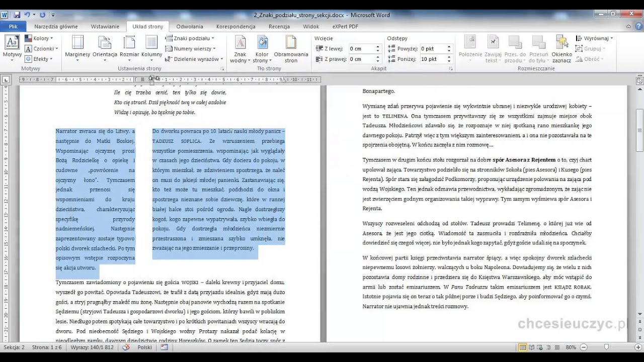The height and width of the screenshot is (362, 644).
Task: Click the zoom out minus button
Action: [583, 347]
